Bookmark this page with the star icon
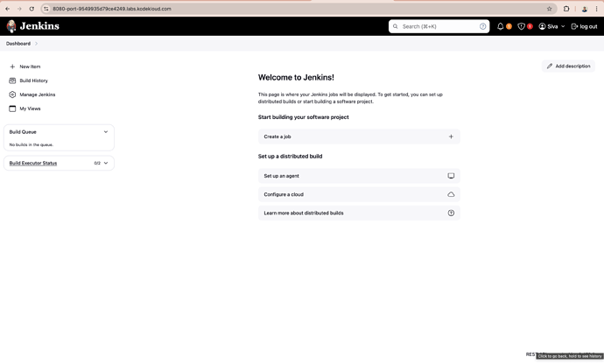This screenshot has width=604, height=364. (x=550, y=9)
